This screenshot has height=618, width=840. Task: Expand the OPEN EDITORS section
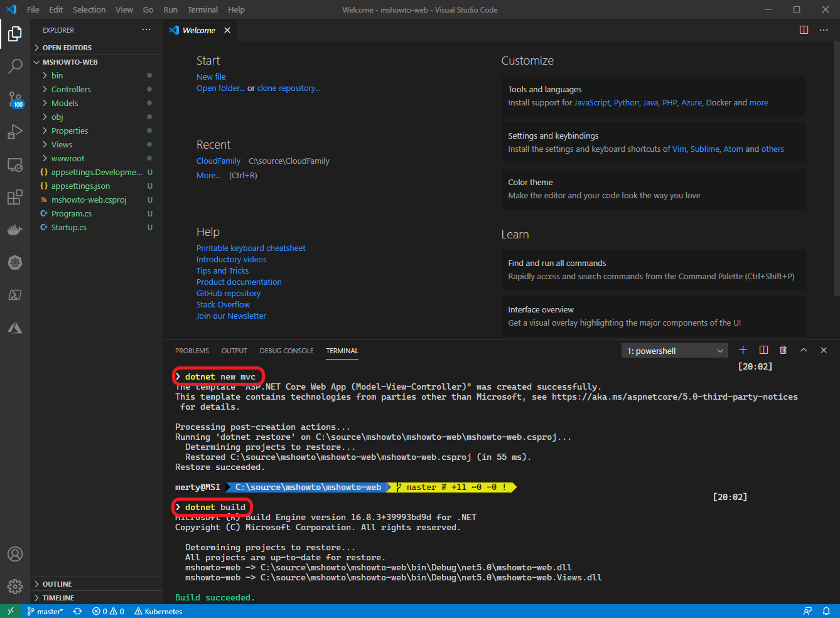tap(96, 48)
